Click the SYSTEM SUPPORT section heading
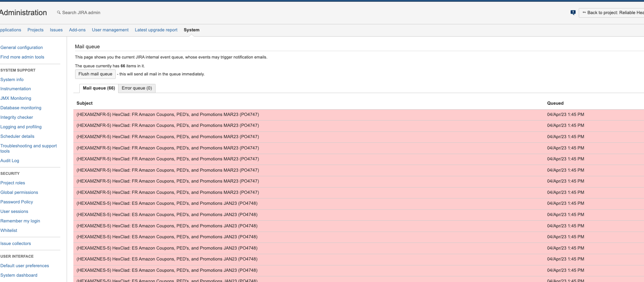This screenshot has width=644, height=282. click(x=18, y=70)
